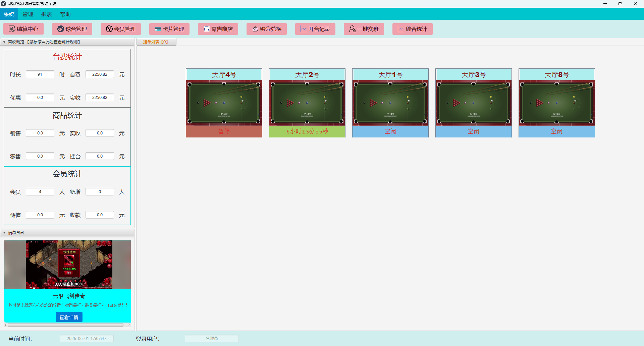
Task: Click the 会员统计 heading
Action: click(67, 174)
